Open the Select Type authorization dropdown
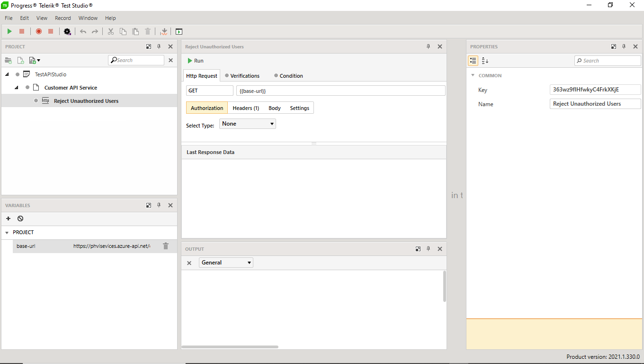The width and height of the screenshot is (644, 364). coord(248,124)
